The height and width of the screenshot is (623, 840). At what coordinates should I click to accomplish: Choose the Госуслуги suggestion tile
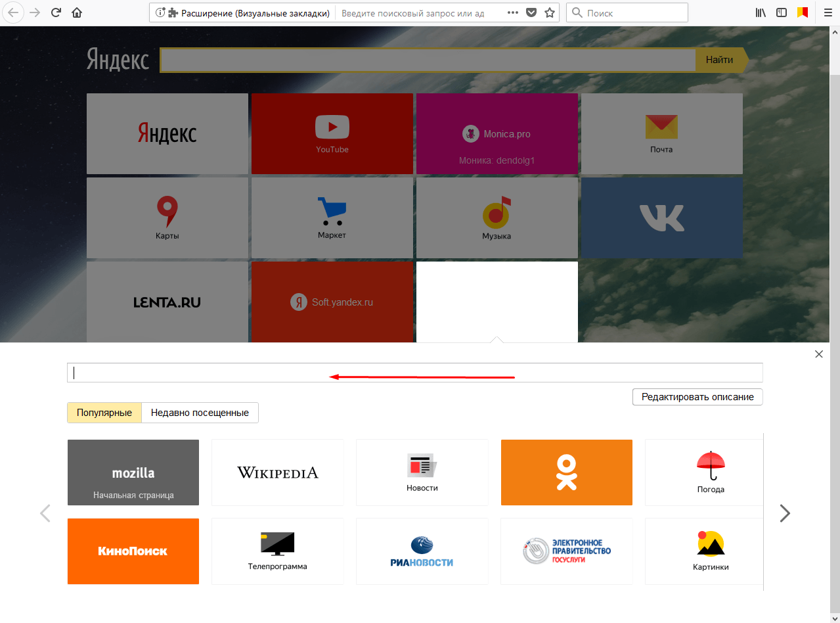(567, 551)
